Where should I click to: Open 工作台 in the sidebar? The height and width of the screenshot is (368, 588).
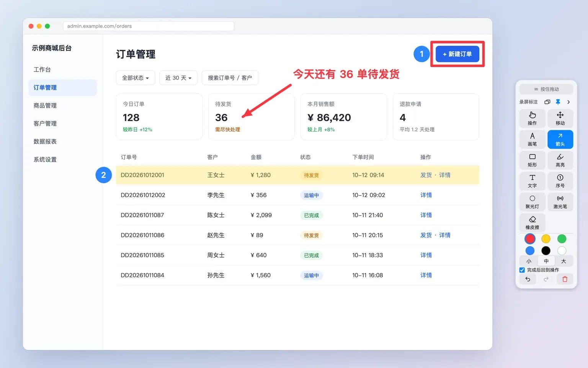click(x=62, y=69)
